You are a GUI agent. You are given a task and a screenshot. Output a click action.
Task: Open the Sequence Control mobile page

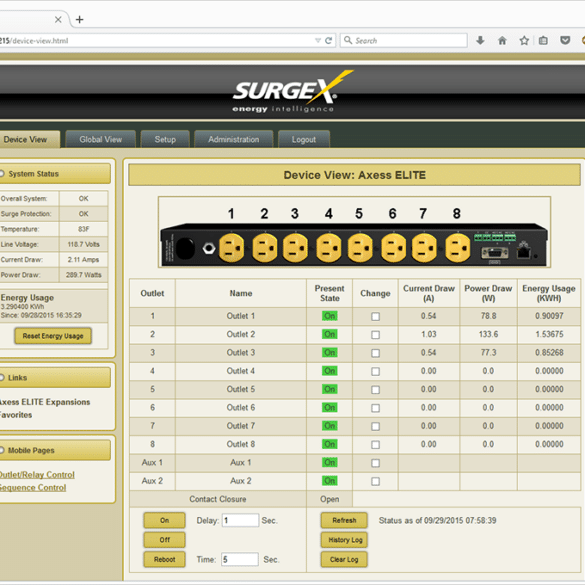(33, 488)
